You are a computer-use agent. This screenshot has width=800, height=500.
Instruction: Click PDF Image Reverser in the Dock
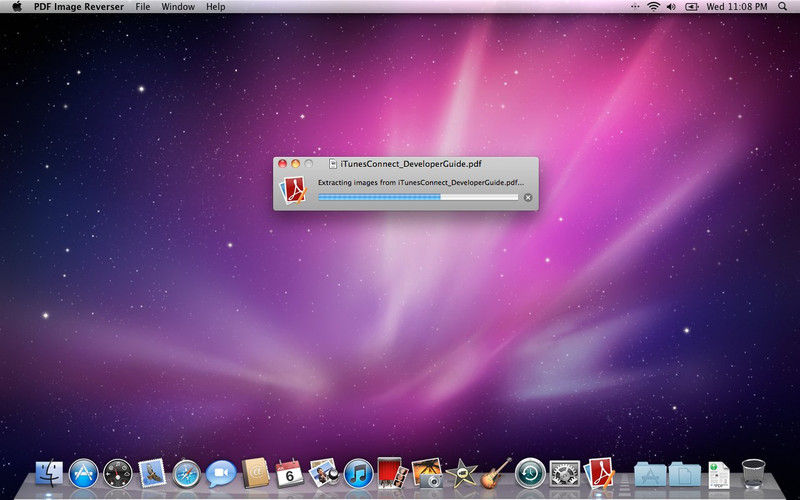(x=599, y=473)
